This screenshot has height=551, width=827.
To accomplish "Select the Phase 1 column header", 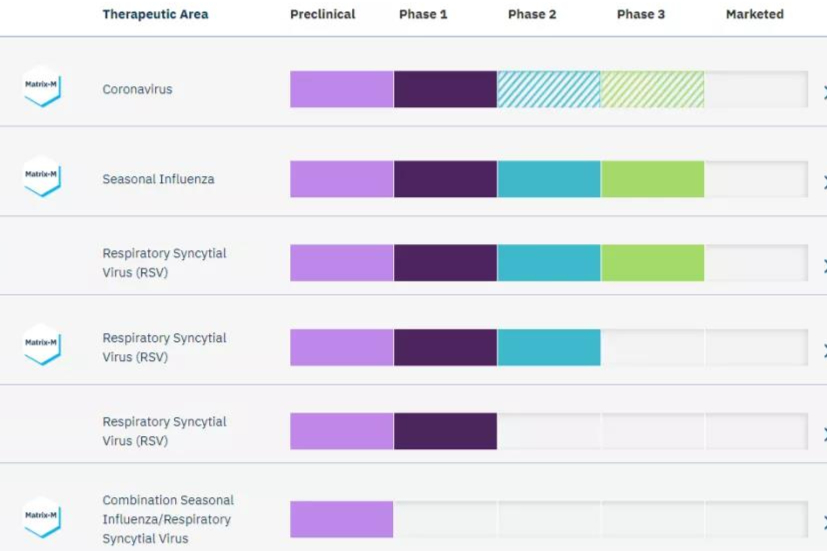I will tap(423, 15).
